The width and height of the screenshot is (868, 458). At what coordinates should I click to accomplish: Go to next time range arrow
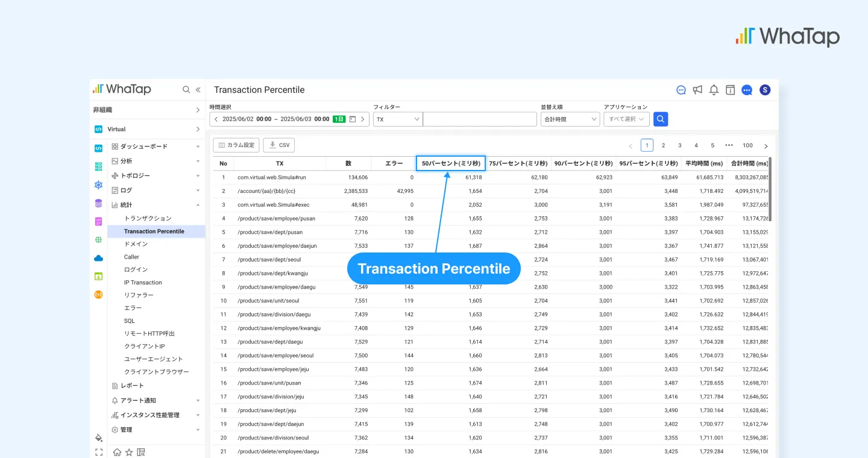coord(362,119)
